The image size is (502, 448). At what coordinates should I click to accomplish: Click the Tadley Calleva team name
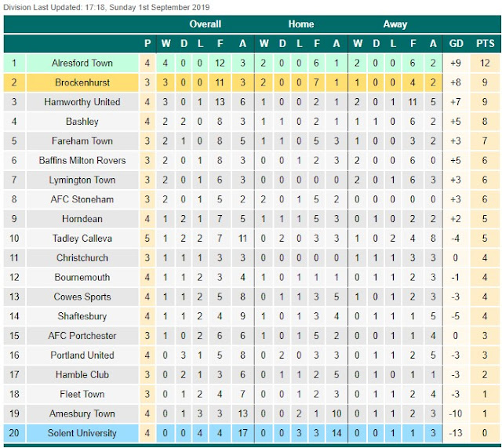(82, 238)
